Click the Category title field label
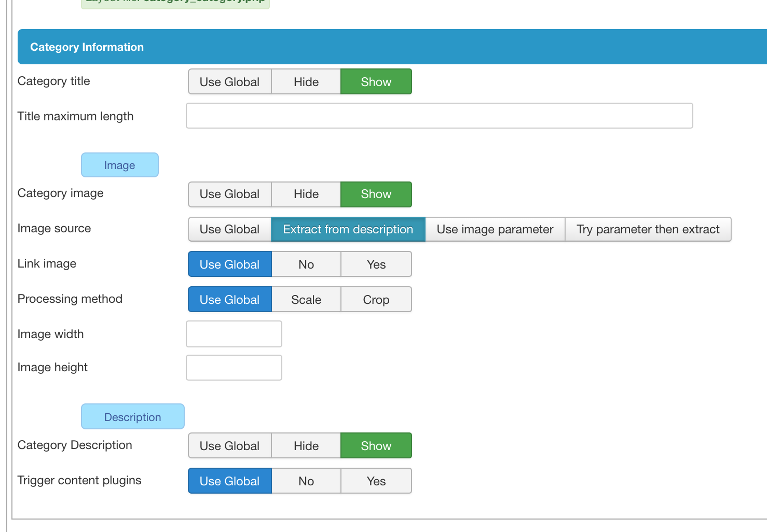767x532 pixels. pyautogui.click(x=54, y=81)
